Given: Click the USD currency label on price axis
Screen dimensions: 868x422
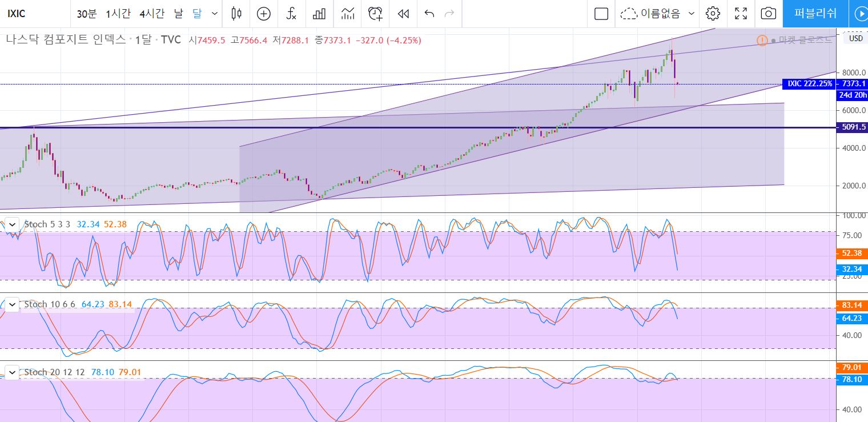Looking at the screenshot, I should (855, 38).
